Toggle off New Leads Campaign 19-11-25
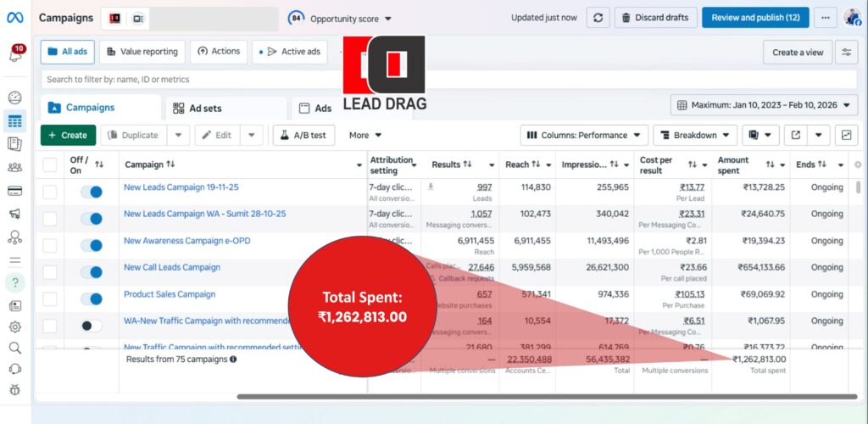 (91, 192)
